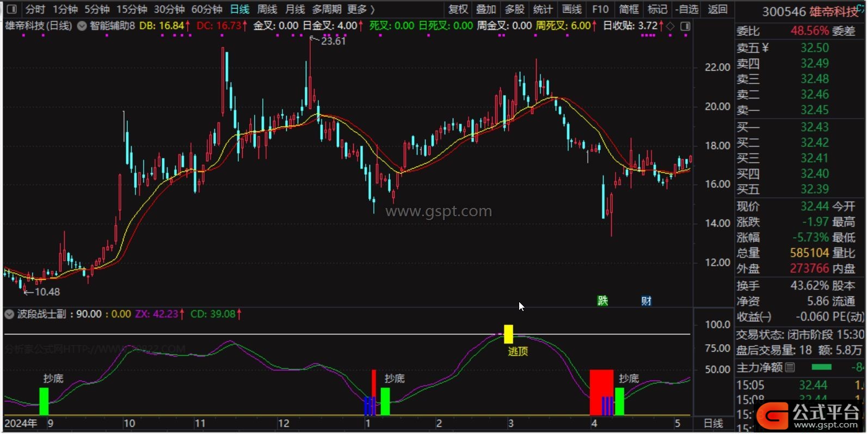The height and width of the screenshot is (434, 868).
Task: Select the 60分钟 period
Action: 207,9
